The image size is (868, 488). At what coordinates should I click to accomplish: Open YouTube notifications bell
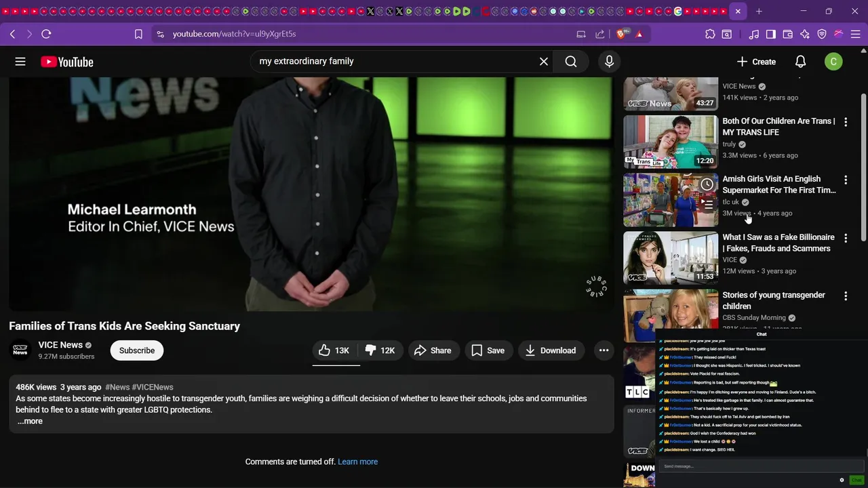[800, 62]
